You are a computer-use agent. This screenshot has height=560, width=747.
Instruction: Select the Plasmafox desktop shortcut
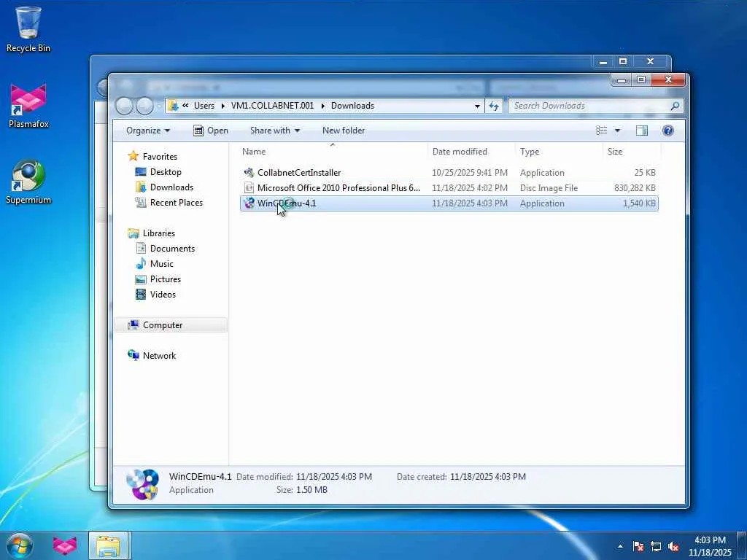pos(28,105)
